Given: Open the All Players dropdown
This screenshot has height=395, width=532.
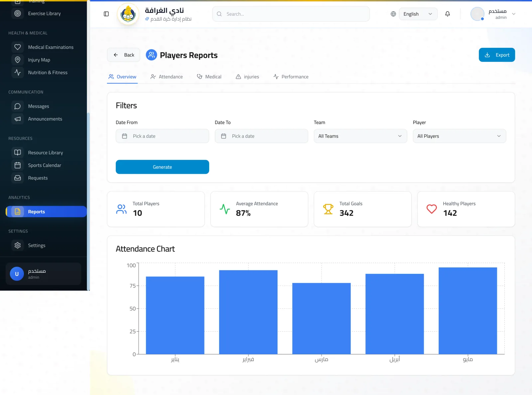Looking at the screenshot, I should [x=460, y=136].
